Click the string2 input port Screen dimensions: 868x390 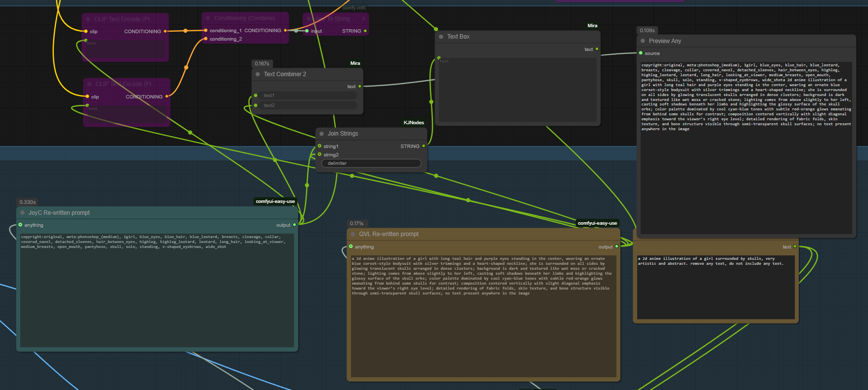click(319, 154)
